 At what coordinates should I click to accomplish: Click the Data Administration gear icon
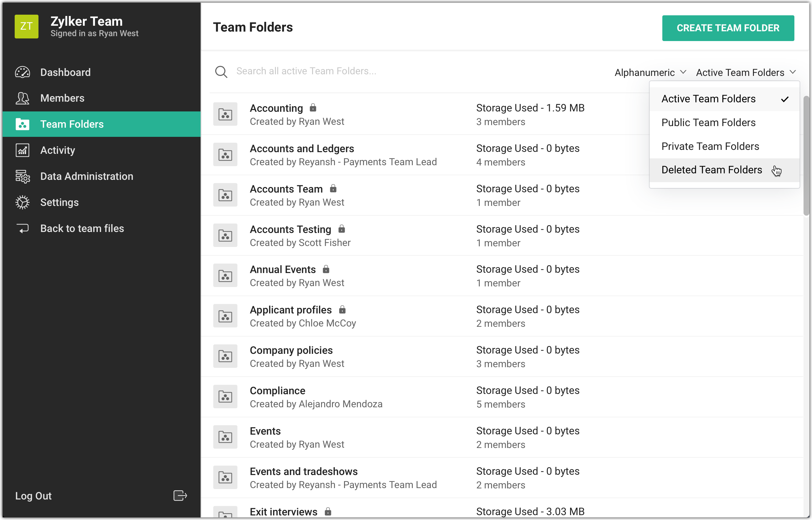22,176
